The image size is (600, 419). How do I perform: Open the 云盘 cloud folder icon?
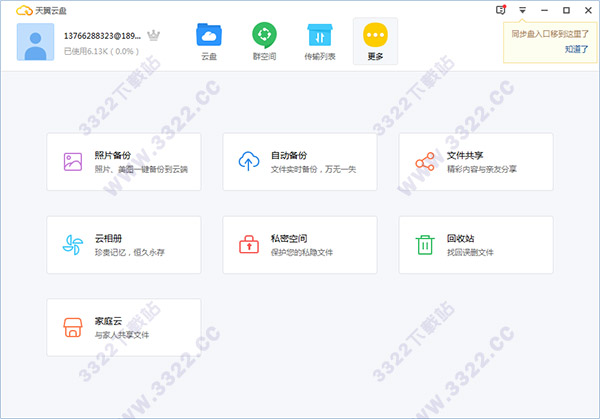209,35
